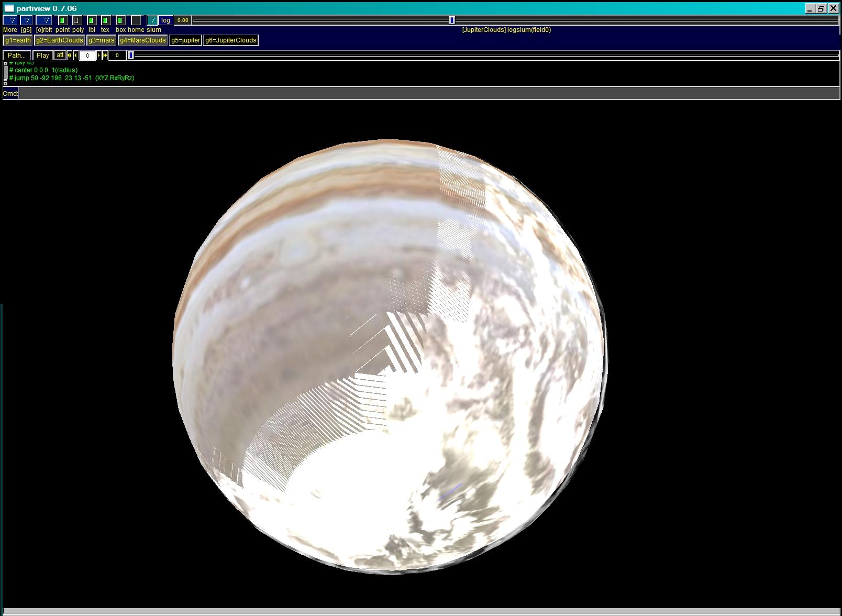
Task: Toggle the box display button
Action: click(120, 20)
